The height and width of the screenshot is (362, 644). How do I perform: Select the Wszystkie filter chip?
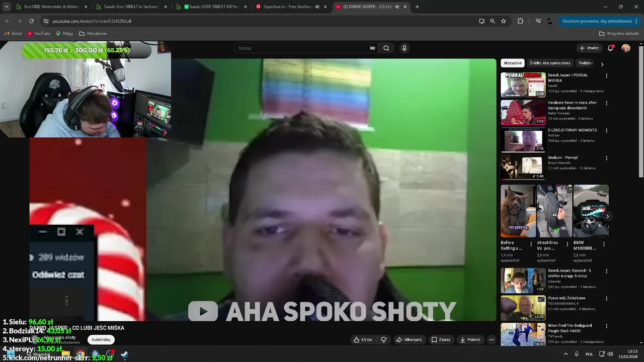click(513, 63)
